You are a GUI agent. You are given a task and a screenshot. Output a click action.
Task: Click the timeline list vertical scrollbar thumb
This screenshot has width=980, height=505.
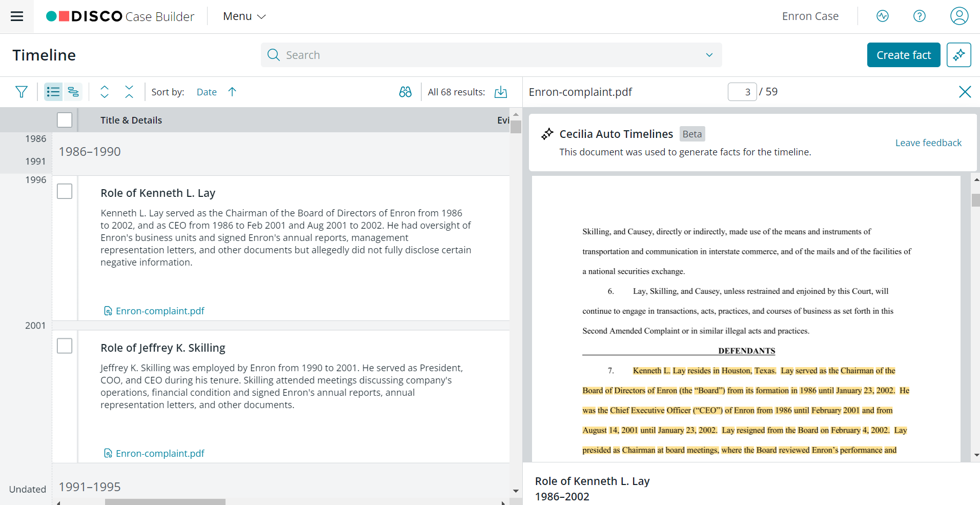pos(516,127)
